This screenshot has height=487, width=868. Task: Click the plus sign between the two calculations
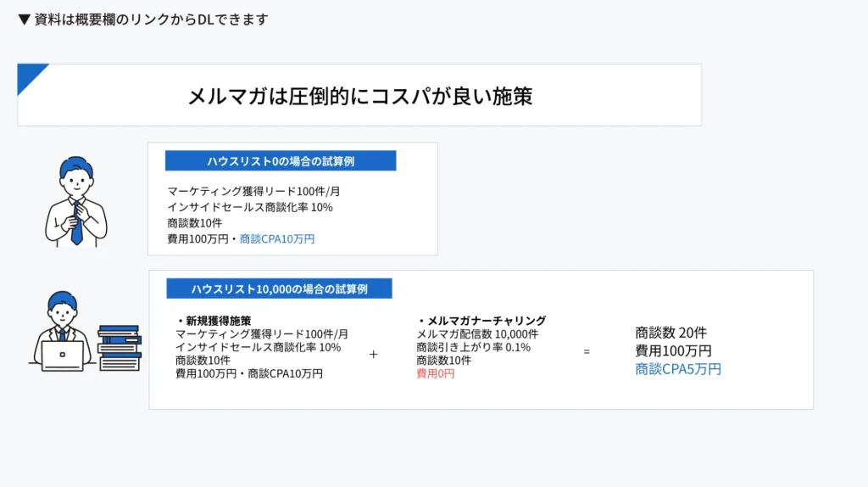(x=373, y=354)
